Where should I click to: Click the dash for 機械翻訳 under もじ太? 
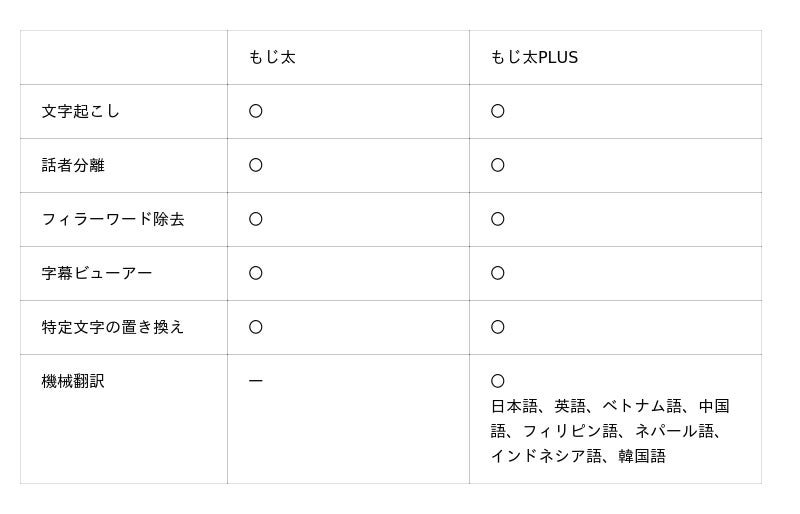coord(256,382)
